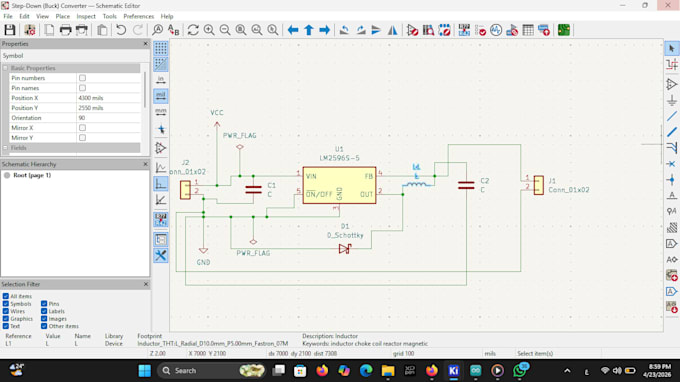
Task: Rotate selection counterclockwise
Action: pos(344,30)
